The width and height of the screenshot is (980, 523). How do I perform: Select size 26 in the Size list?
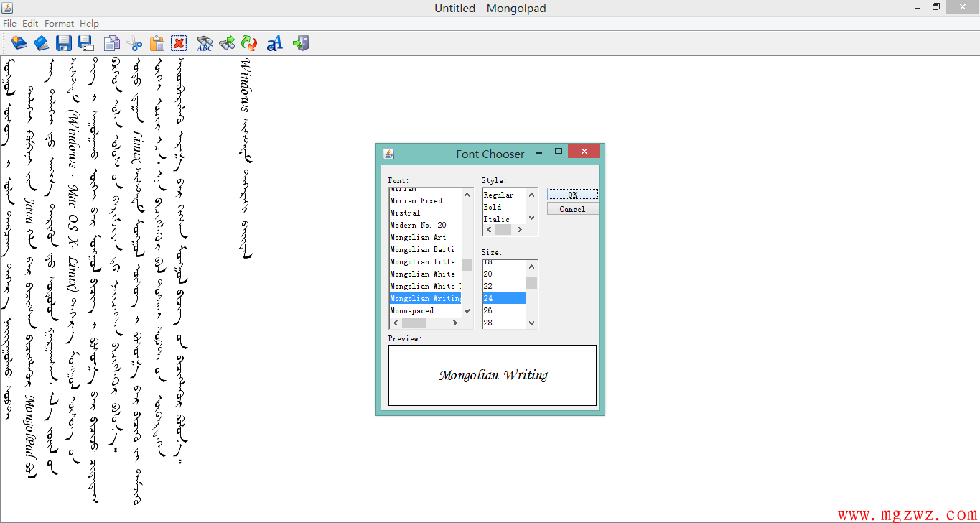(504, 310)
